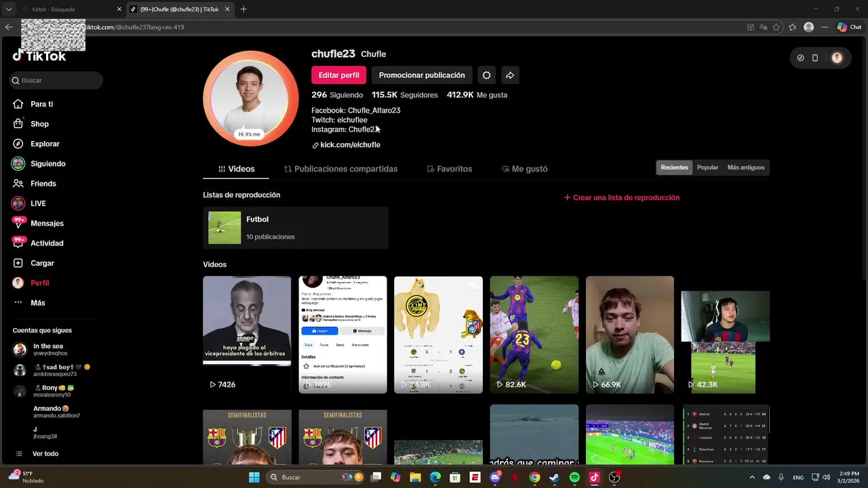Viewport: 868px width, 488px height.
Task: View the 115.5K Seguidores list
Action: pos(404,95)
